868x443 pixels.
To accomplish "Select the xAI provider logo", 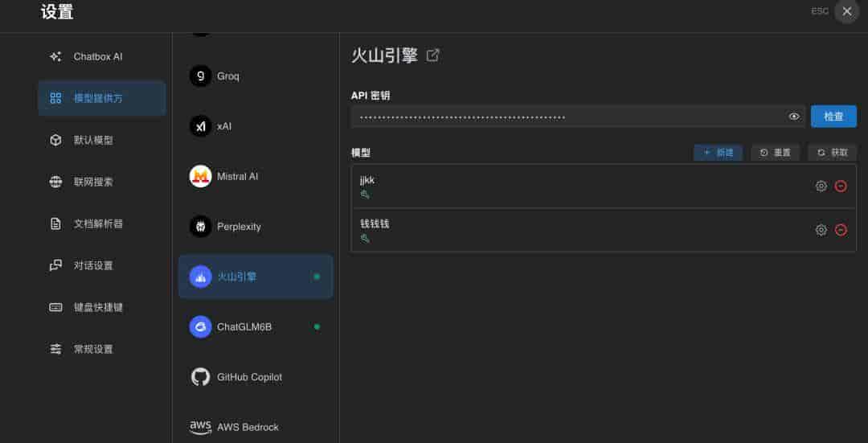I will coord(200,126).
